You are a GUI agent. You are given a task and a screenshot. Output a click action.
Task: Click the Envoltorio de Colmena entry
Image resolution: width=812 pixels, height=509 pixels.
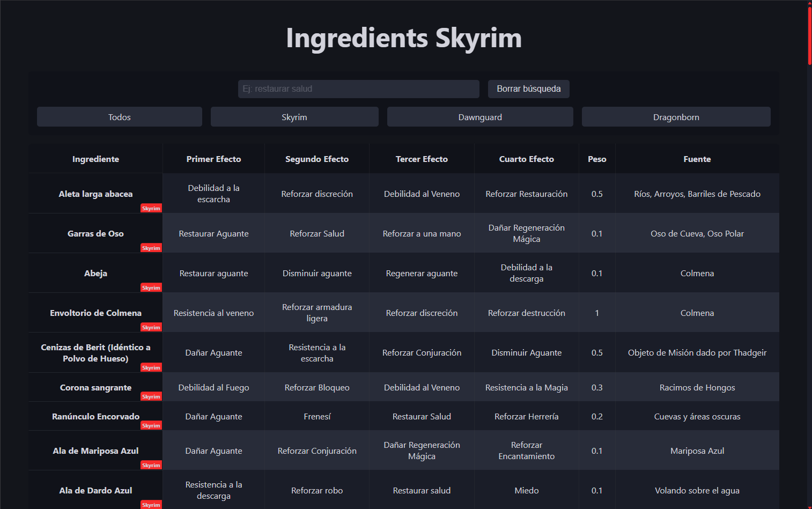95,313
